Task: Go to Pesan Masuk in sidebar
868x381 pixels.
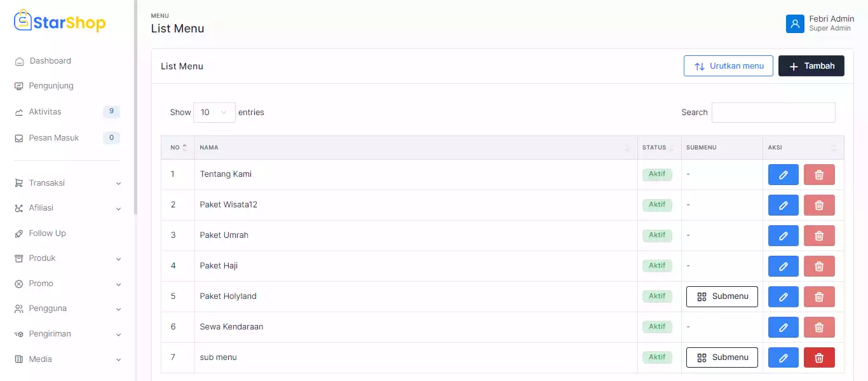Action: (54, 138)
